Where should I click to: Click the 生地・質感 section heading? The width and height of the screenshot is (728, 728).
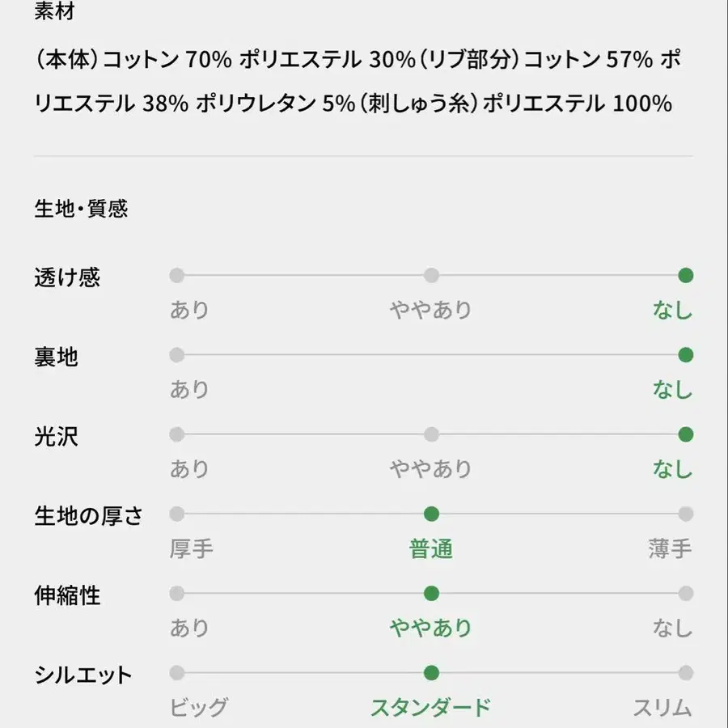pos(81,209)
